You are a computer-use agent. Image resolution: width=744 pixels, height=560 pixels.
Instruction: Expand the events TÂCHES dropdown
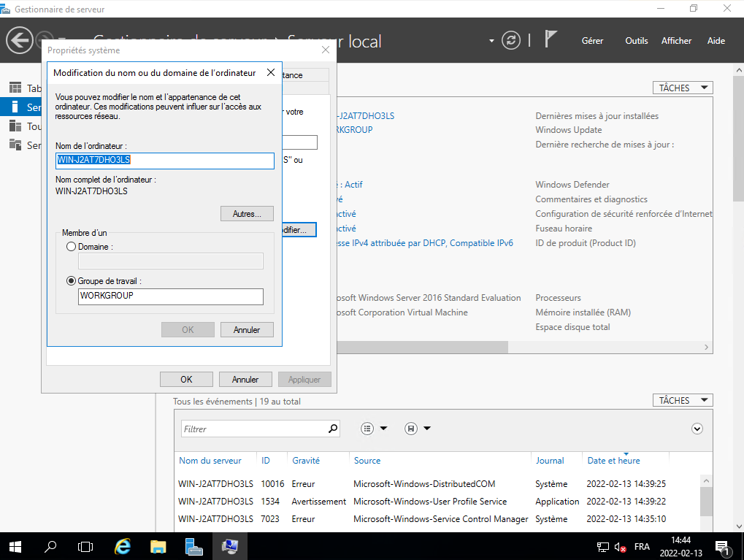pos(682,400)
